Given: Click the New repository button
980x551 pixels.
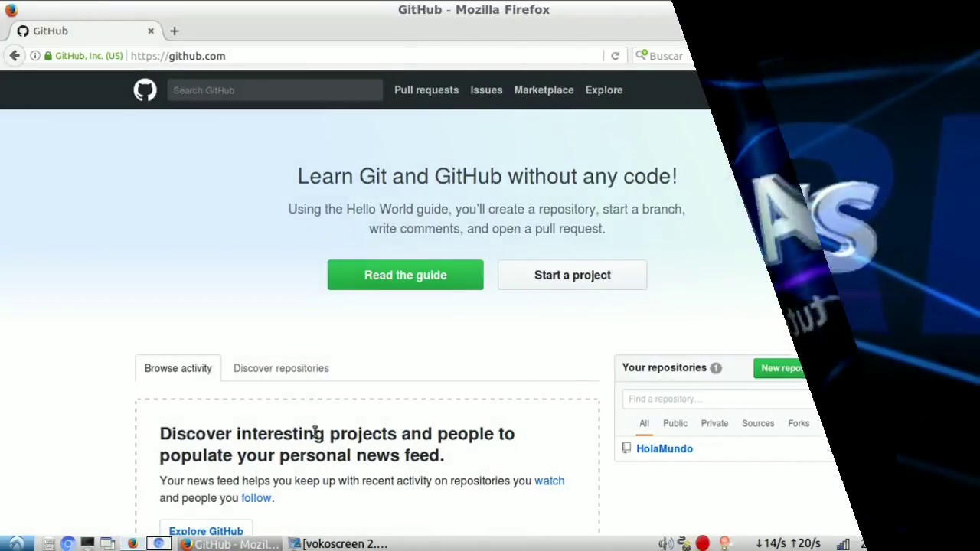Looking at the screenshot, I should pos(780,368).
